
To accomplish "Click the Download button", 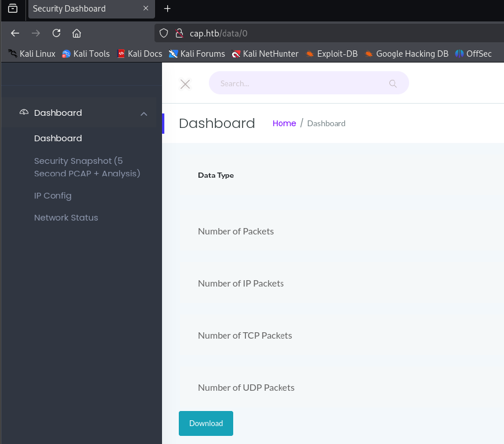I will click(206, 423).
